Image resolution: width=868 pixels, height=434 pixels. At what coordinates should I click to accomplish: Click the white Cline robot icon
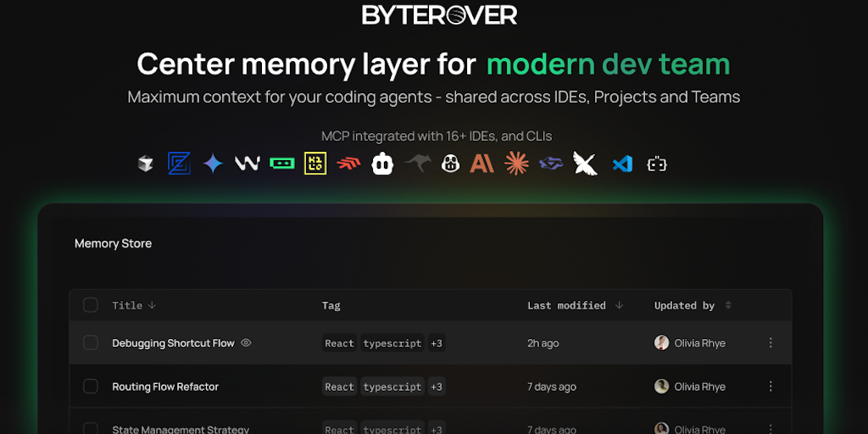tap(382, 164)
